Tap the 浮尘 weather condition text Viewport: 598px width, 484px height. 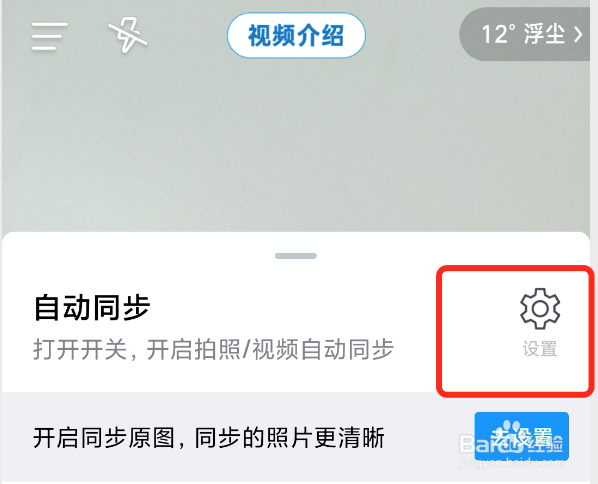click(544, 34)
